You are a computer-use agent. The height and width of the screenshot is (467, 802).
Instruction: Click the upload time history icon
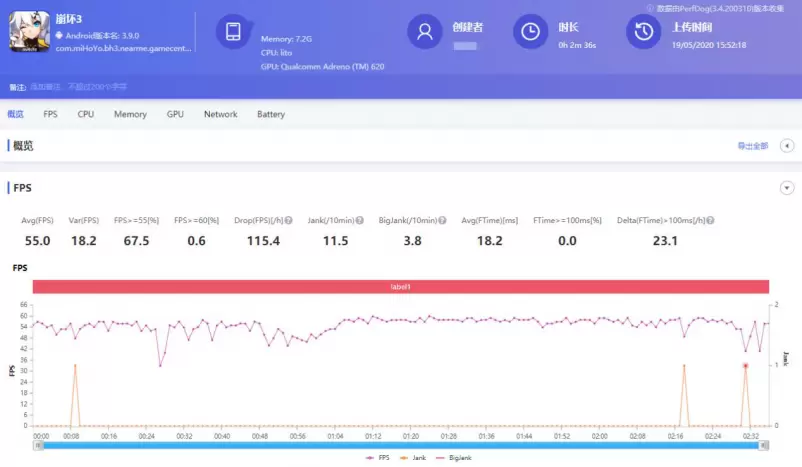coord(643,32)
